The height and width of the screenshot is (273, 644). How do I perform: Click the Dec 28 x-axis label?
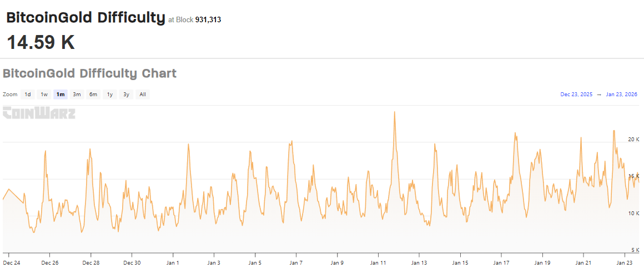pyautogui.click(x=90, y=262)
